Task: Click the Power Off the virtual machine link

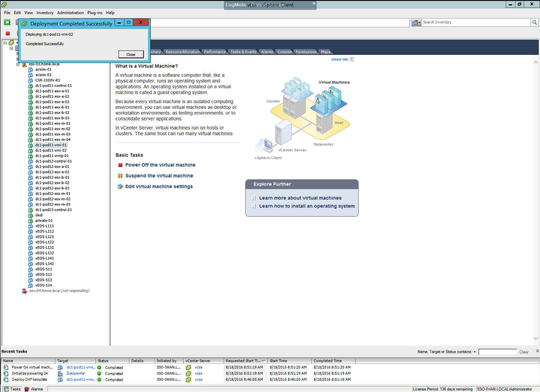Action: [x=160, y=165]
